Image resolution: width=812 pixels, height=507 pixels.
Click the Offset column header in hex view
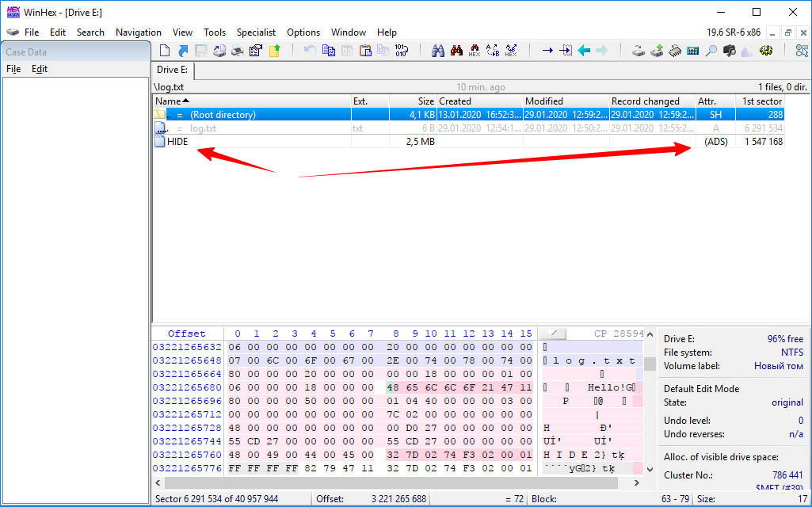tap(186, 334)
